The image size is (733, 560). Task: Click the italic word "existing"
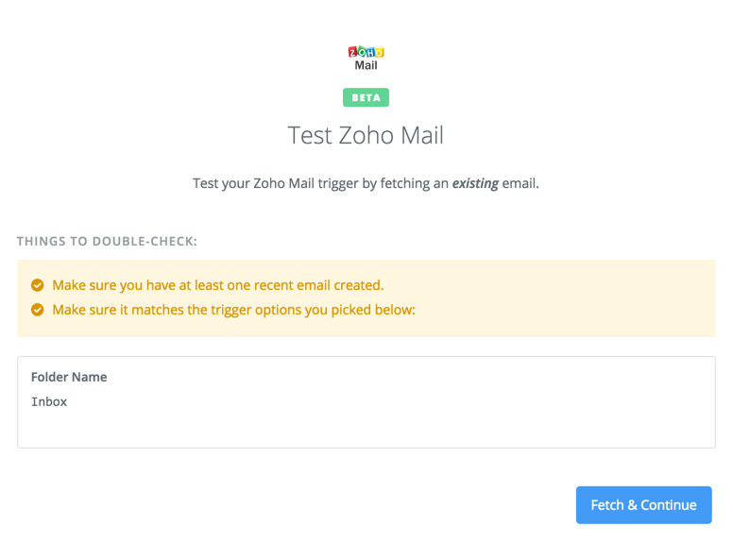(475, 183)
